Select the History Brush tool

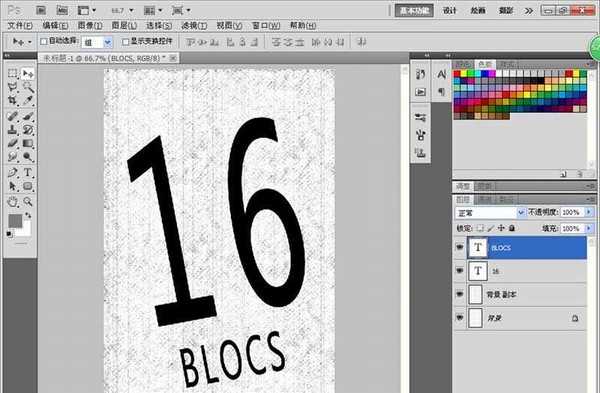point(28,130)
